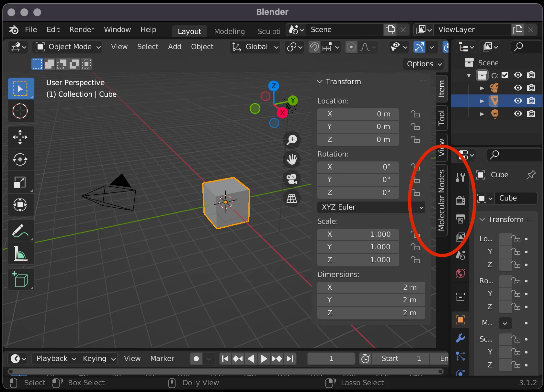Collapse the Collection tree in outliner

click(469, 75)
